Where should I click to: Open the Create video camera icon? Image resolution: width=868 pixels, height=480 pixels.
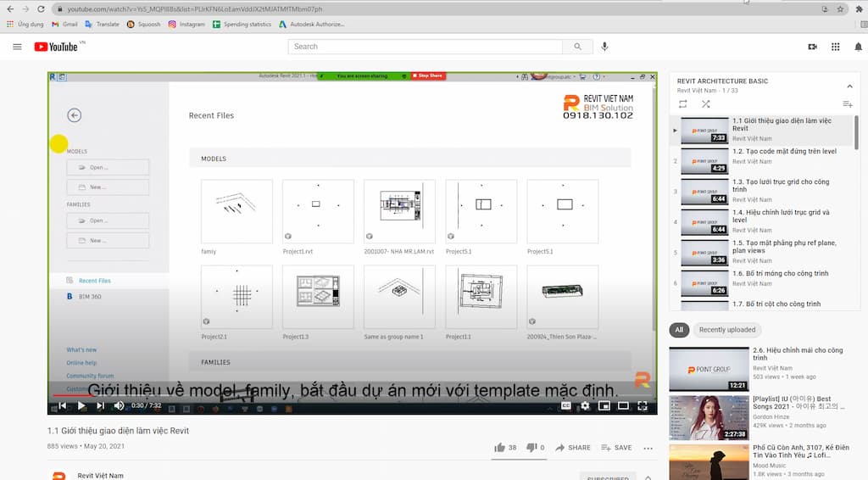click(812, 47)
